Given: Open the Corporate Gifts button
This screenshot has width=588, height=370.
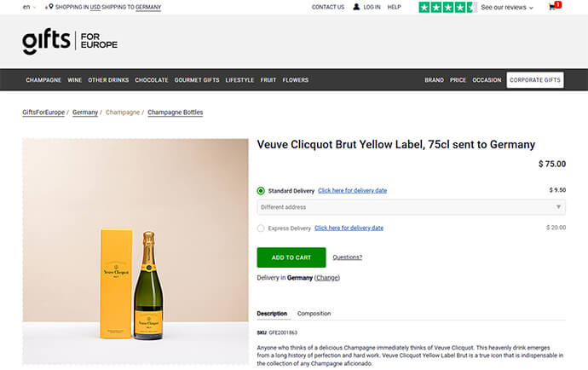Looking at the screenshot, I should (534, 80).
